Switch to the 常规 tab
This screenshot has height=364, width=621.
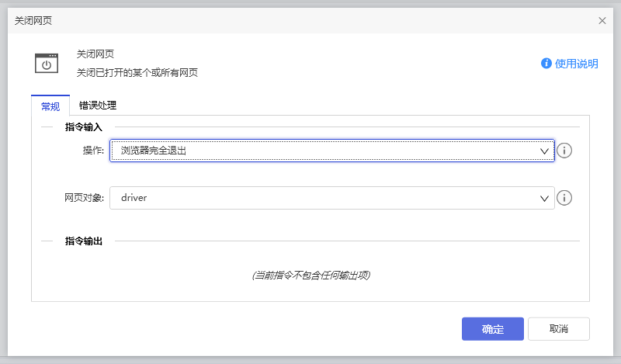(50, 106)
